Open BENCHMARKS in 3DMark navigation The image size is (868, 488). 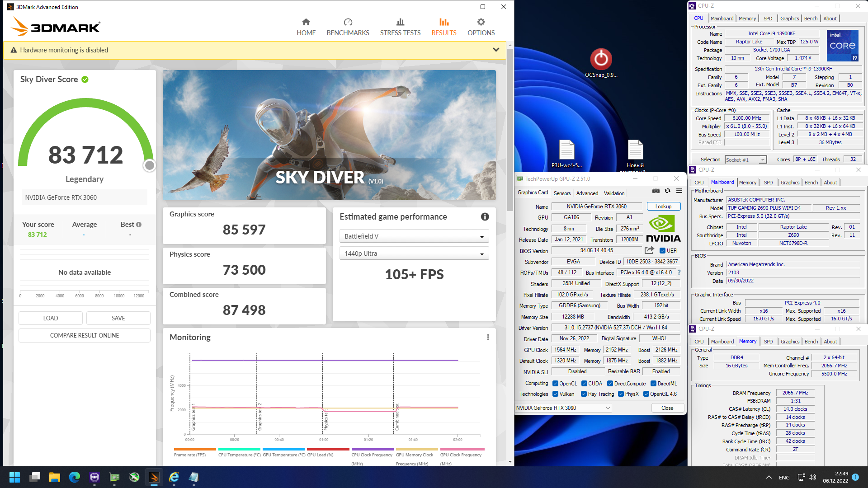(348, 27)
